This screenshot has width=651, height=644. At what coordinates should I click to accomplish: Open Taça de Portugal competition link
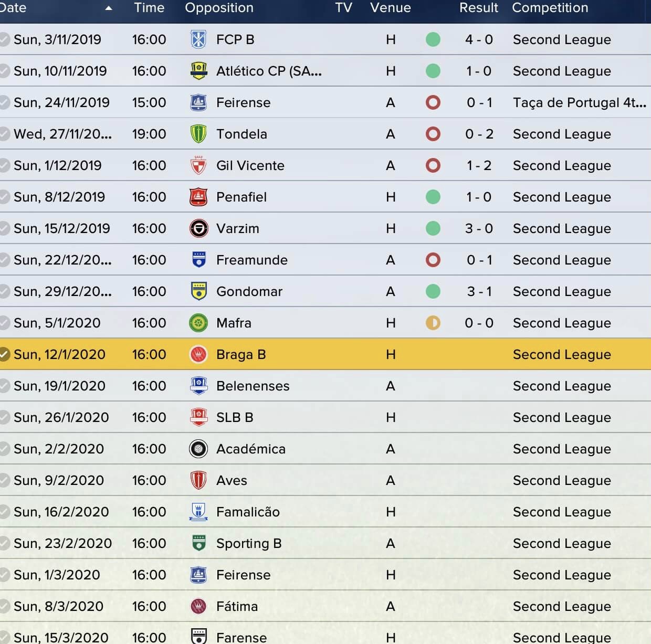coord(580,102)
